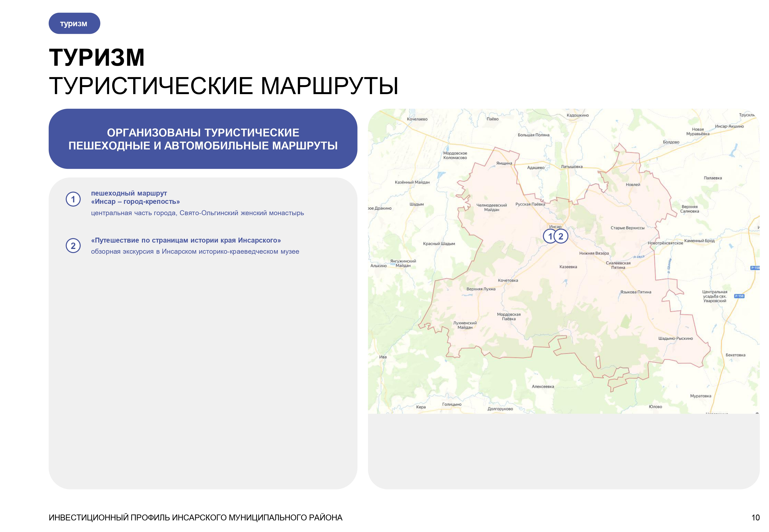Click «Ямщина» on the map

click(x=504, y=163)
